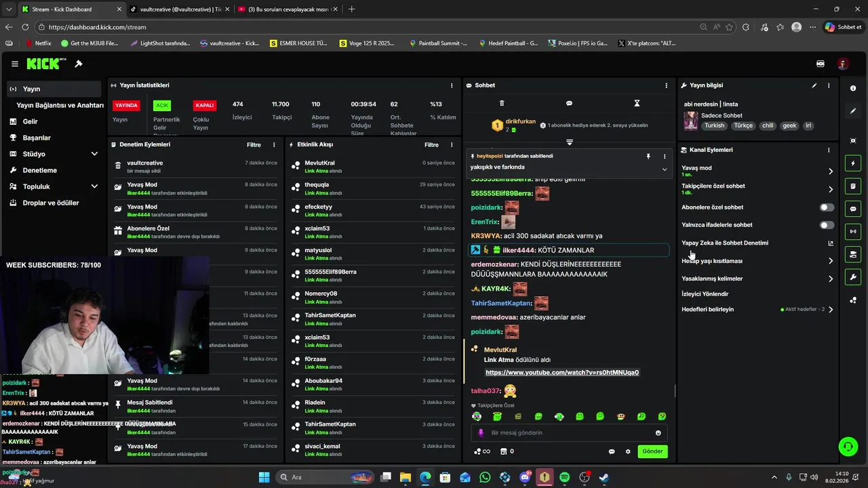Viewport: 868px width, 488px height.
Task: Toggle Yalnızca ifadelerle sohbet switch
Action: (827, 225)
